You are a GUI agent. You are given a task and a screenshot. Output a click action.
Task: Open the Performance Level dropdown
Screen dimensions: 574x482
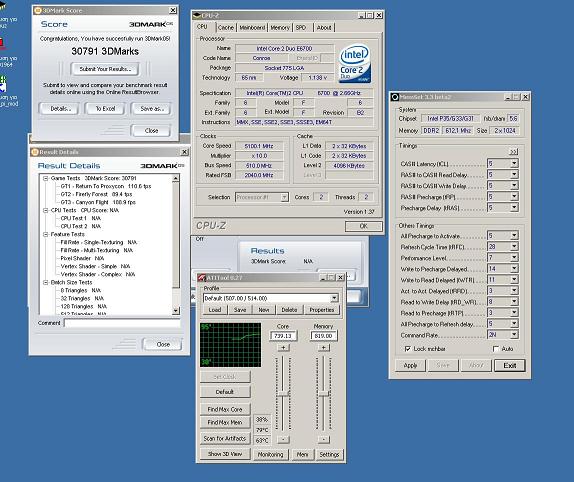point(514,257)
